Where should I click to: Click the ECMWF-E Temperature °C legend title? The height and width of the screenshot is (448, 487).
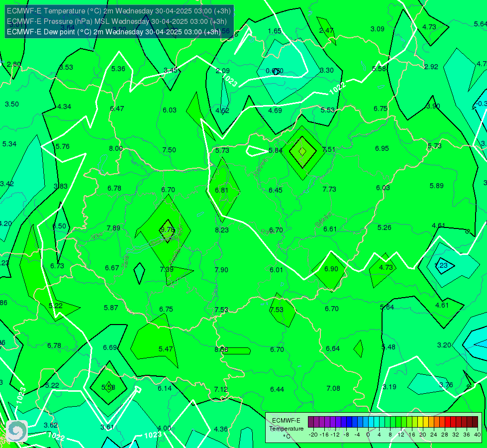tap(286, 429)
